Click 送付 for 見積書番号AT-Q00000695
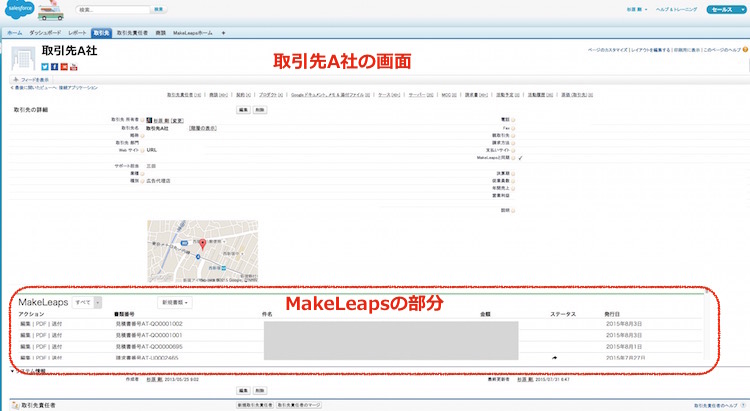Viewport: 750px width, 411px height. click(x=57, y=347)
